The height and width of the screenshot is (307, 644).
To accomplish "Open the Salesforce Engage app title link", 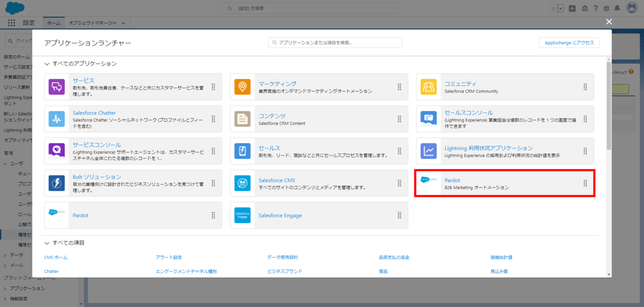I will [280, 215].
